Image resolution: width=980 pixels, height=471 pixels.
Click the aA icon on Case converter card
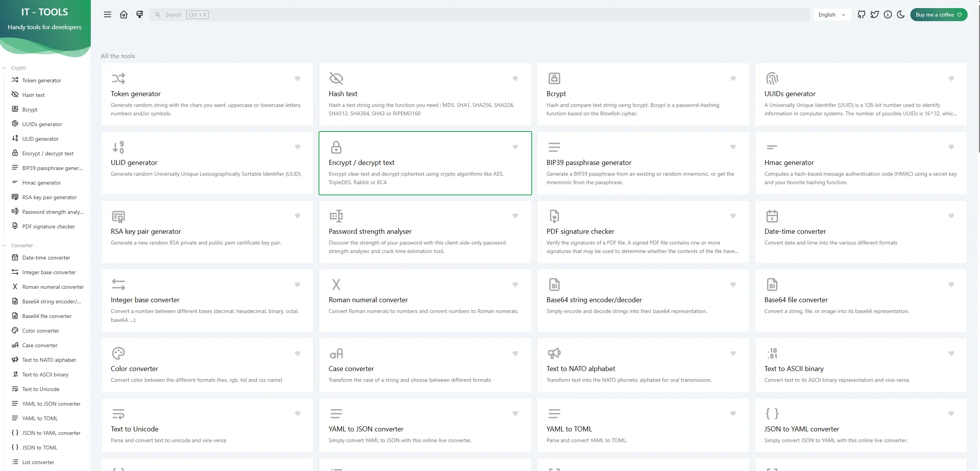pyautogui.click(x=336, y=353)
